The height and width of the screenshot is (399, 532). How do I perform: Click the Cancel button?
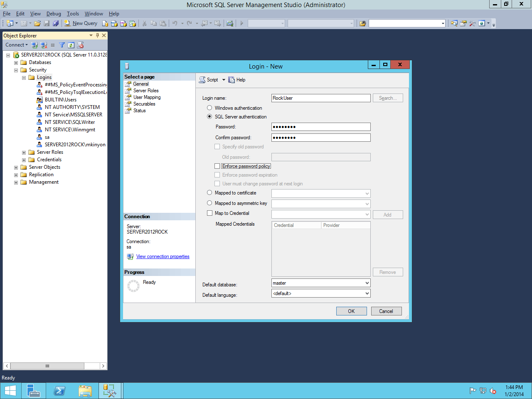click(386, 311)
